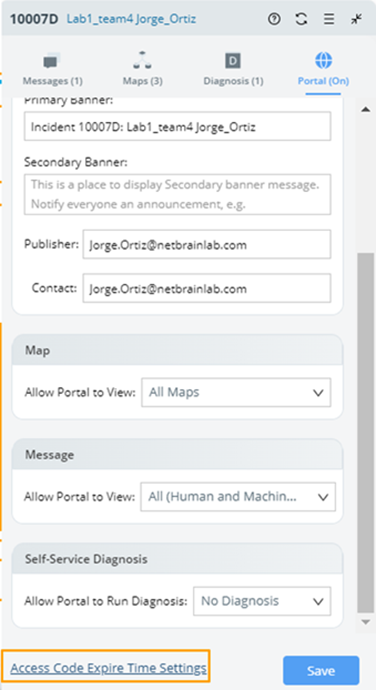The image size is (376, 690).
Task: Click the Maps topology icon
Action: point(142,60)
